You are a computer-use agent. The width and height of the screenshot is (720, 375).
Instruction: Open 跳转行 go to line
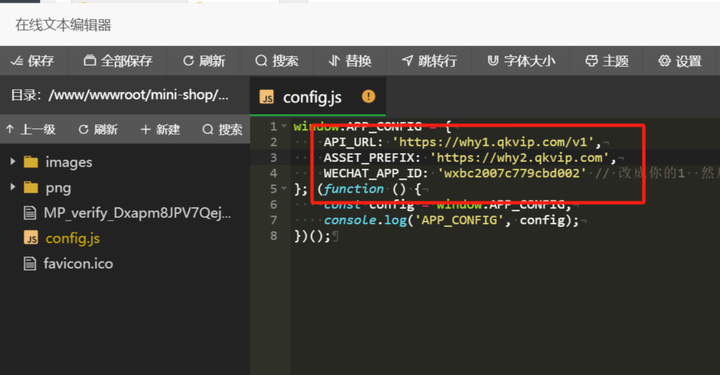429,61
